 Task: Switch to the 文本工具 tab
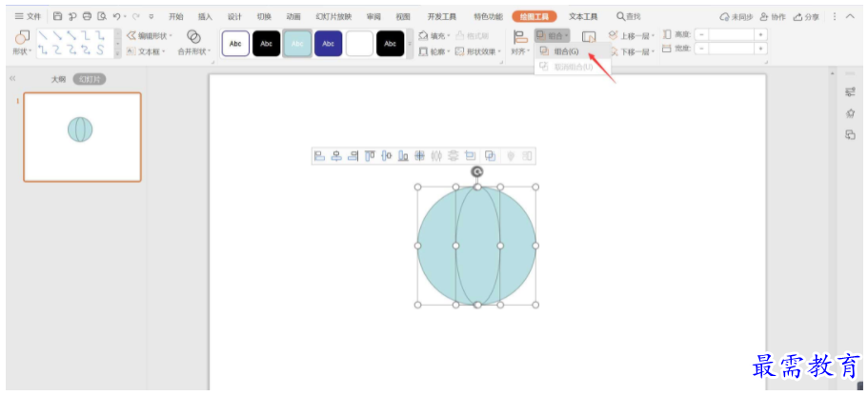coord(583,17)
